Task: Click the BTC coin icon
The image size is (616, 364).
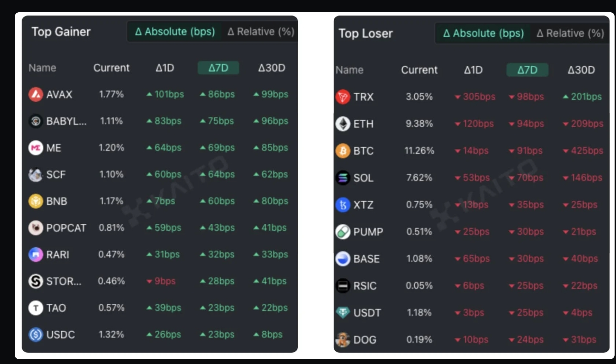Action: pyautogui.click(x=343, y=151)
